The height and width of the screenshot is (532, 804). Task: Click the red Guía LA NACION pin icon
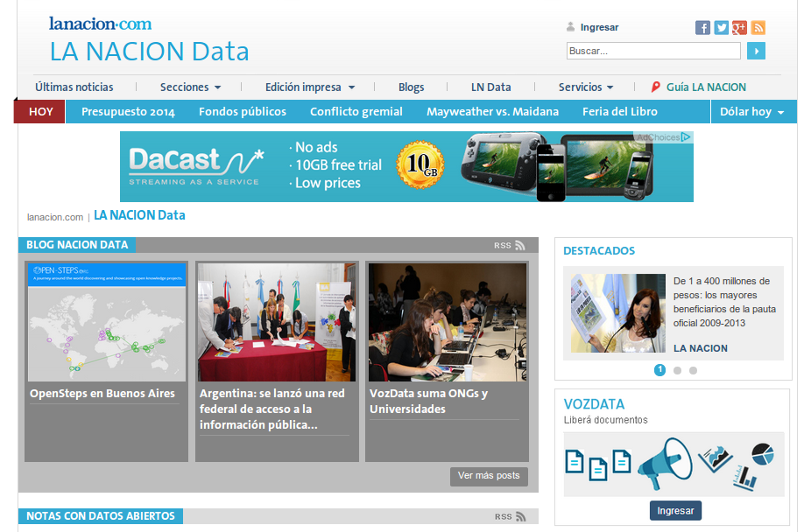[655, 87]
